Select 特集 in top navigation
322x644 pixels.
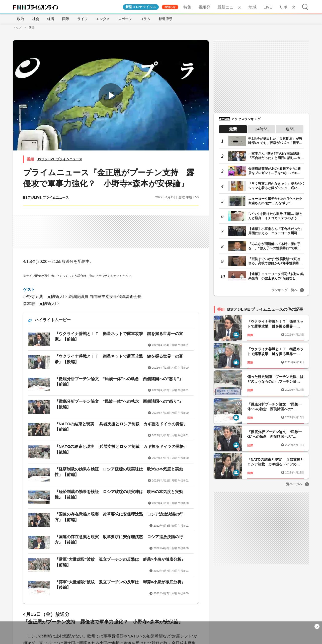(x=187, y=7)
